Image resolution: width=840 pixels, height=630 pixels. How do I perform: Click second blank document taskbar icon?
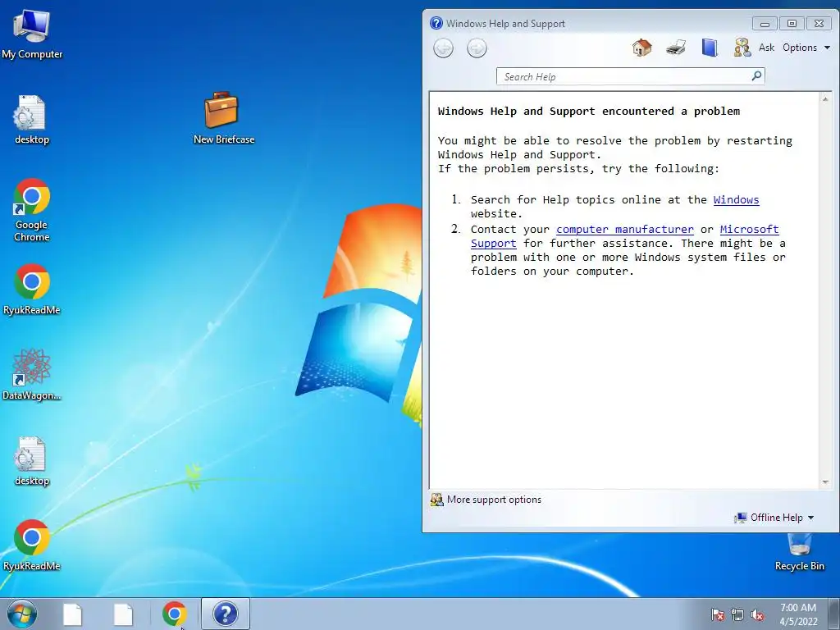point(123,614)
